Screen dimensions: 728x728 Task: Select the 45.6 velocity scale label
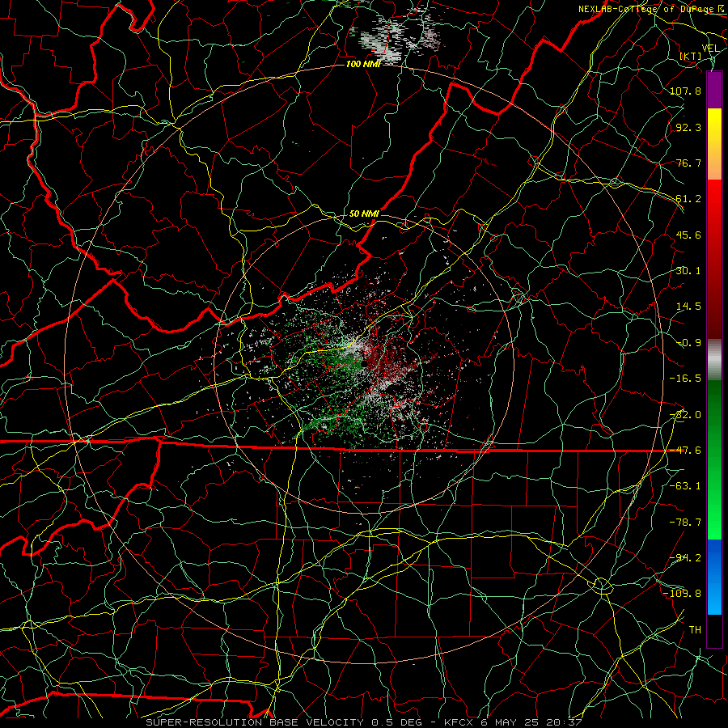tap(688, 235)
